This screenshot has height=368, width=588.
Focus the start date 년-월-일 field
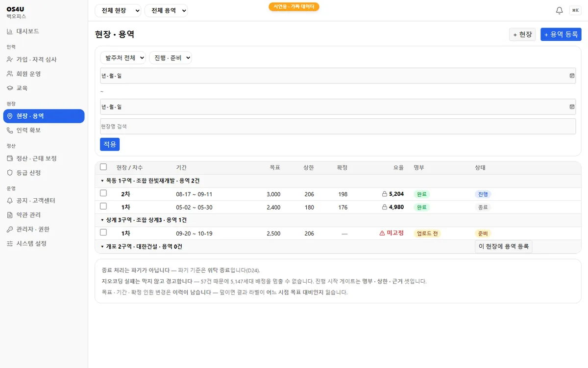pyautogui.click(x=338, y=76)
